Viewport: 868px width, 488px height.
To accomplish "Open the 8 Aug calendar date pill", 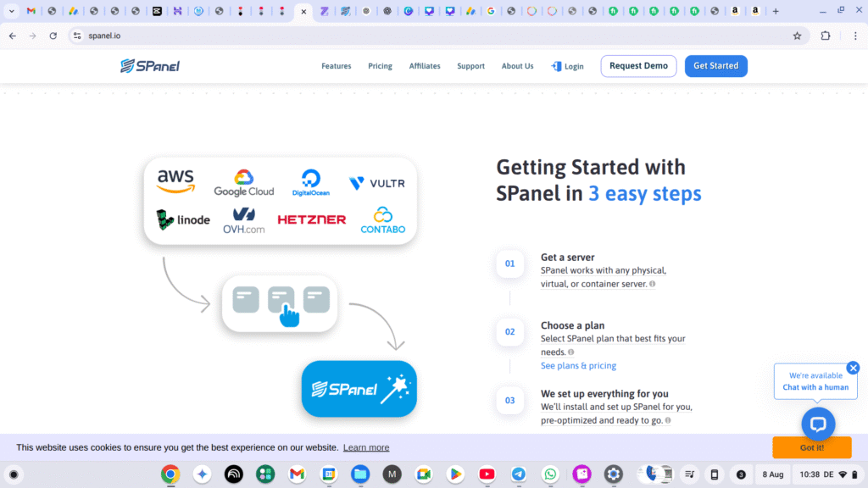I will (773, 474).
